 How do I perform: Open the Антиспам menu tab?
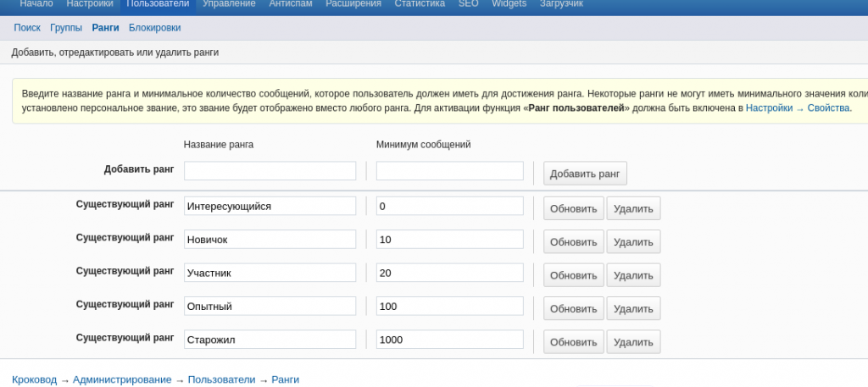click(292, 4)
